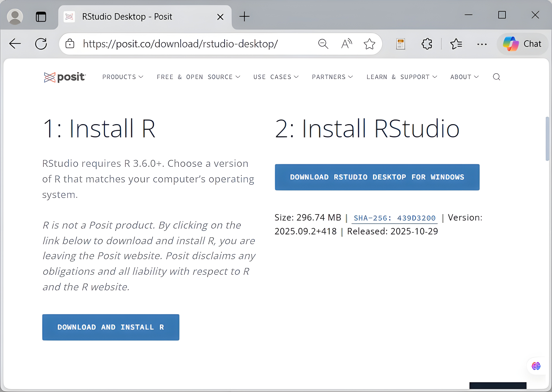Expand Free & Open Source menu
This screenshot has width=552, height=392.
click(x=198, y=77)
